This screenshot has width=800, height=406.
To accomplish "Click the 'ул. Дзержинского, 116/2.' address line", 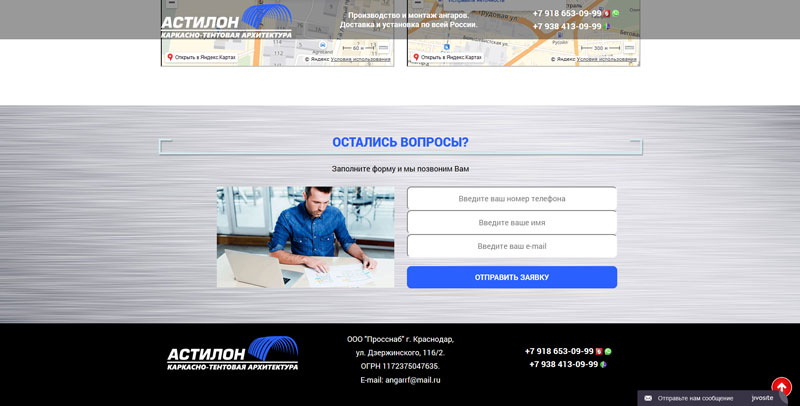I will (x=400, y=352).
